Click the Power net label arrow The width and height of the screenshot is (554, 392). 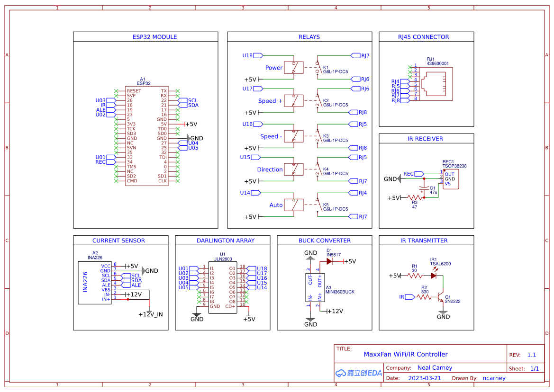[273, 68]
